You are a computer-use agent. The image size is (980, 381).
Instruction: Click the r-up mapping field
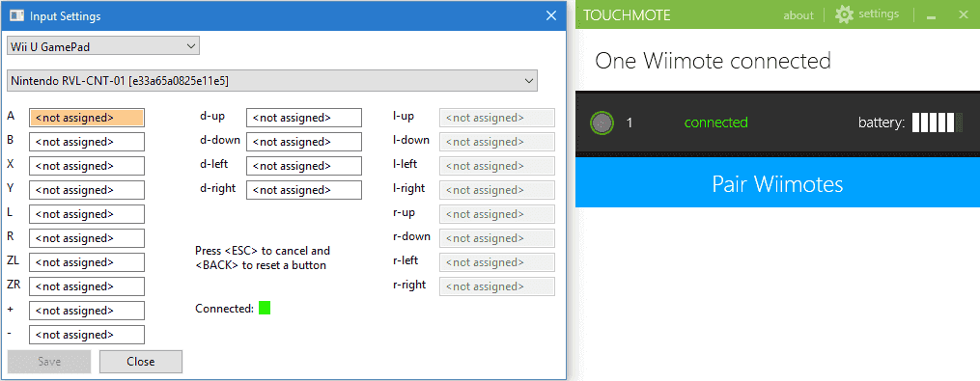tap(497, 213)
